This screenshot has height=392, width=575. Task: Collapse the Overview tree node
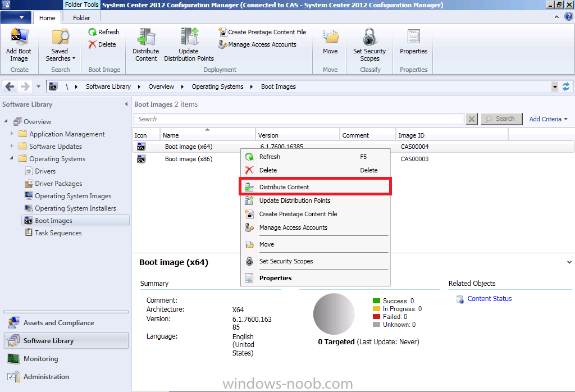pos(6,121)
